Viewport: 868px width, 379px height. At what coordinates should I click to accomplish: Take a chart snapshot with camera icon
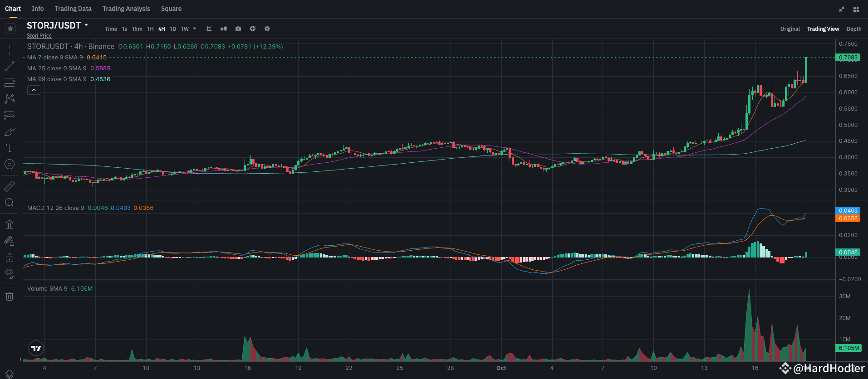[238, 29]
